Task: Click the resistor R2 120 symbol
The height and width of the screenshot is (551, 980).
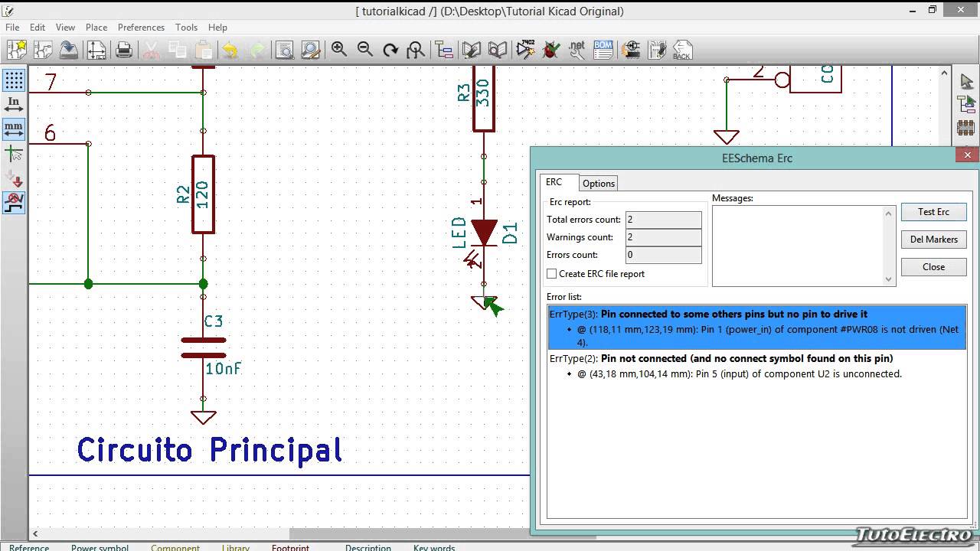Action: pos(203,194)
